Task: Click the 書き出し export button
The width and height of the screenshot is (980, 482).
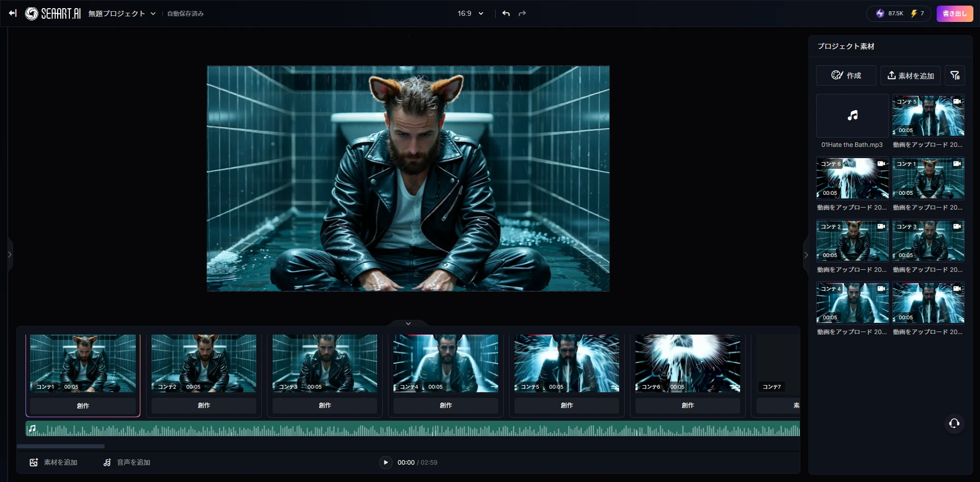Action: point(954,13)
